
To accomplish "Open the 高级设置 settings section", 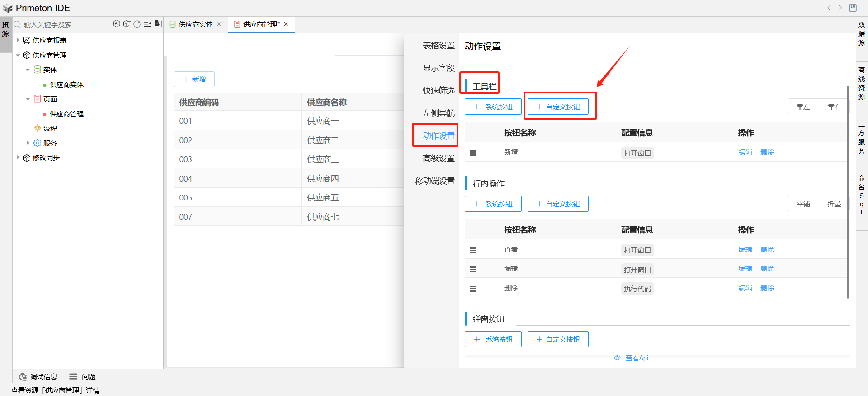I will coord(438,158).
